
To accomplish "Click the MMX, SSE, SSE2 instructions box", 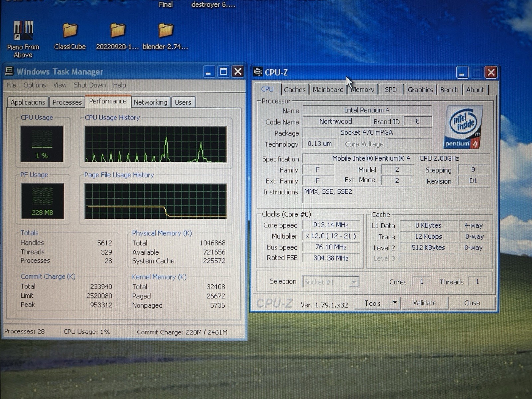I will pos(396,195).
